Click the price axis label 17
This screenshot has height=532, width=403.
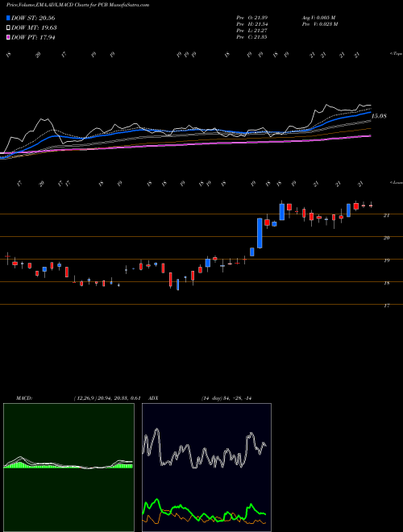386,305
